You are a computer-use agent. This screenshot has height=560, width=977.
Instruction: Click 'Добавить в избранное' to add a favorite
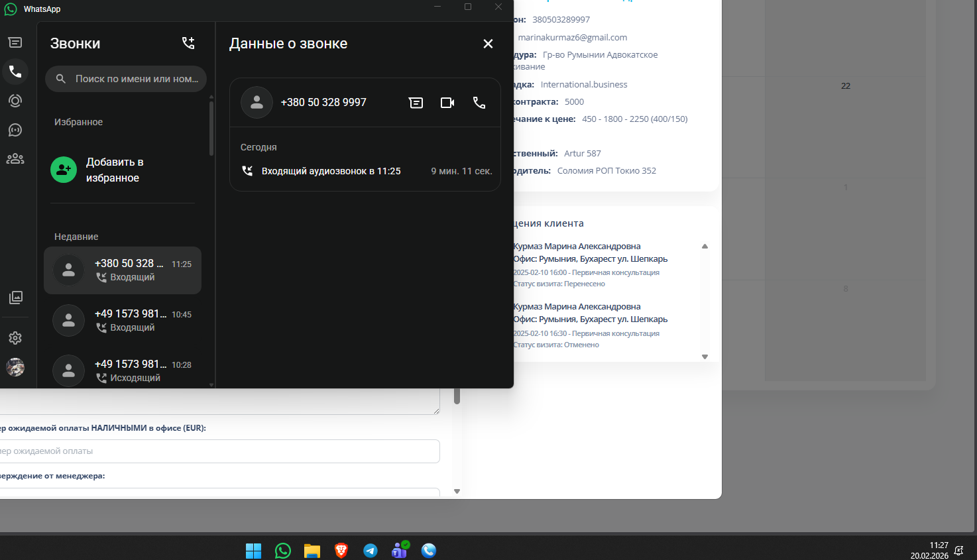click(123, 170)
